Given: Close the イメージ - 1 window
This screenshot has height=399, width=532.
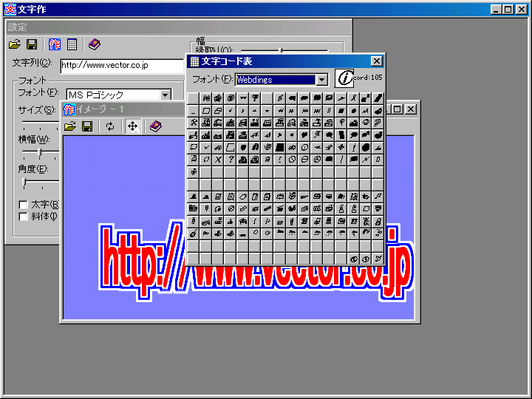Looking at the screenshot, I should click(x=411, y=109).
